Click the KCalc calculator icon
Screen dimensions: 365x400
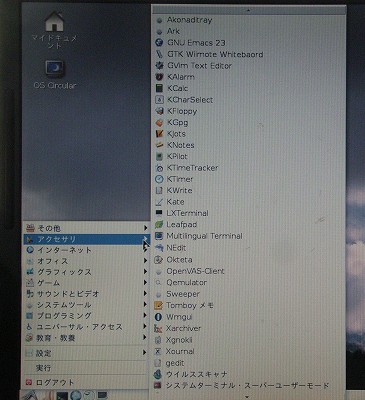(x=159, y=88)
